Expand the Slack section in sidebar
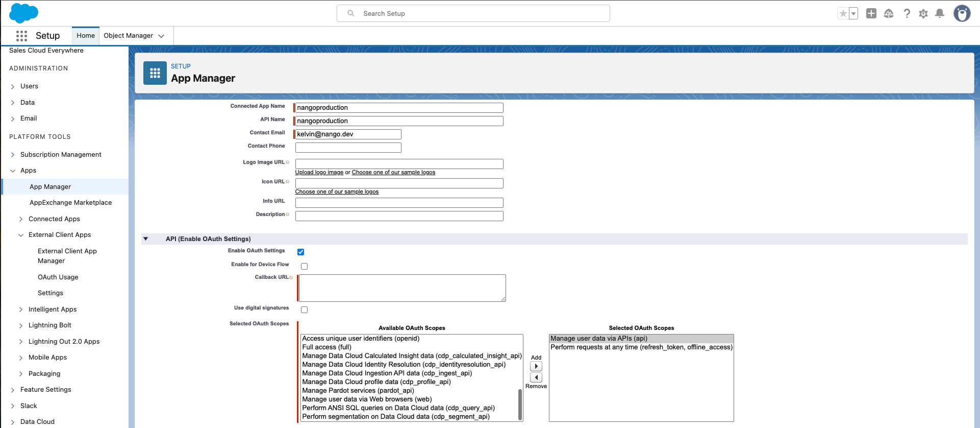The image size is (980, 428). pyautogui.click(x=13, y=407)
